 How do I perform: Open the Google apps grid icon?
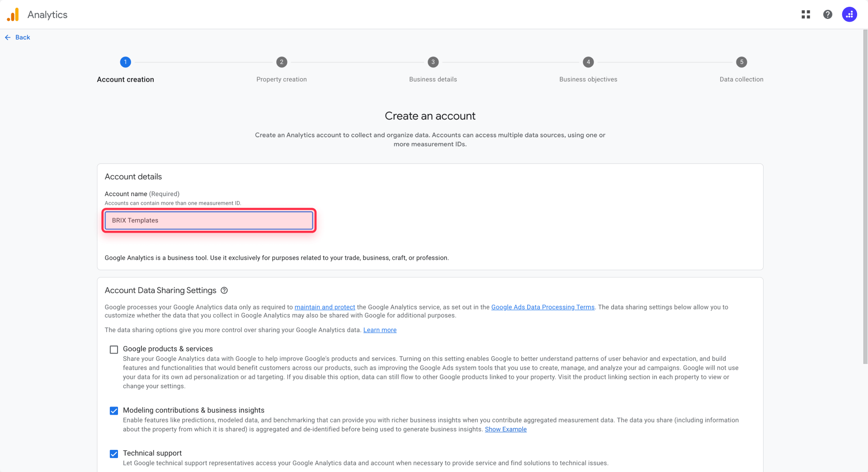pos(806,14)
